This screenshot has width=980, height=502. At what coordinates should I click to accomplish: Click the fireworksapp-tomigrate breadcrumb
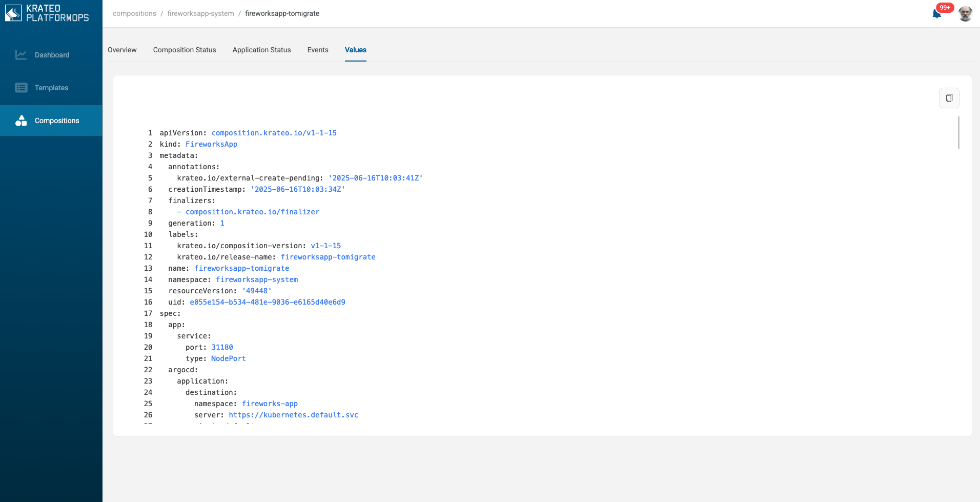(x=282, y=13)
